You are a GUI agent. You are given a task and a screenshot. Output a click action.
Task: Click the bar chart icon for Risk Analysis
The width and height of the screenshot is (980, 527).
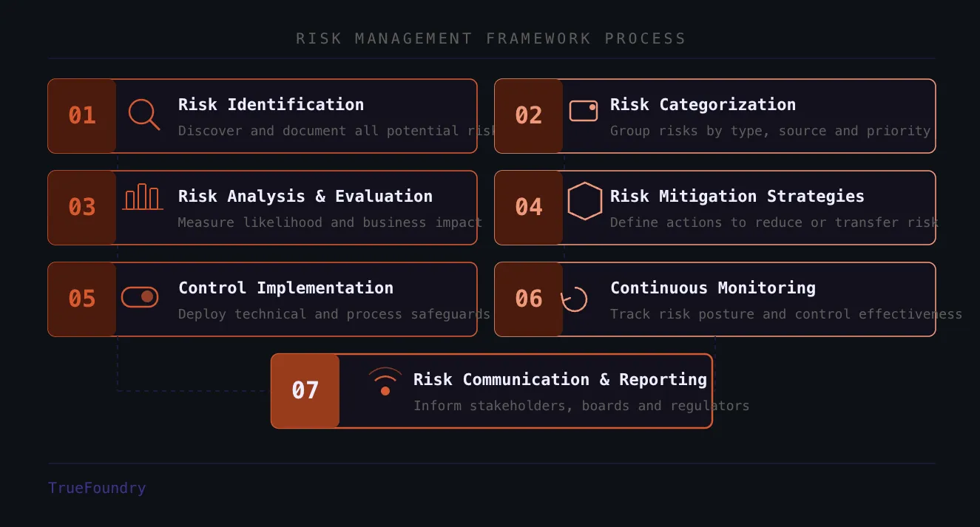pyautogui.click(x=143, y=197)
